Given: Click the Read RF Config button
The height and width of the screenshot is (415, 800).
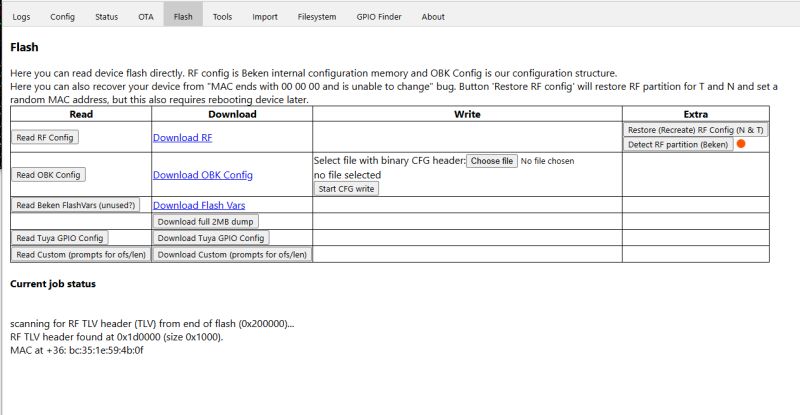Looking at the screenshot, I should pos(45,137).
